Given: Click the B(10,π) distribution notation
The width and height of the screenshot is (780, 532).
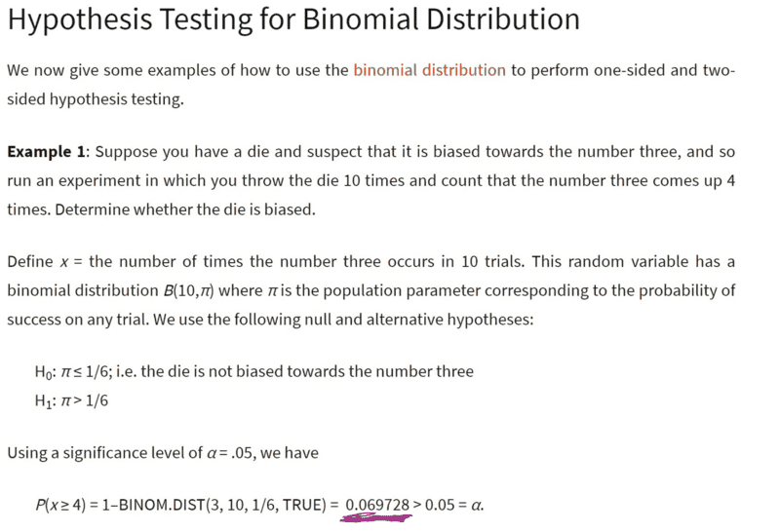Looking at the screenshot, I should [x=188, y=290].
